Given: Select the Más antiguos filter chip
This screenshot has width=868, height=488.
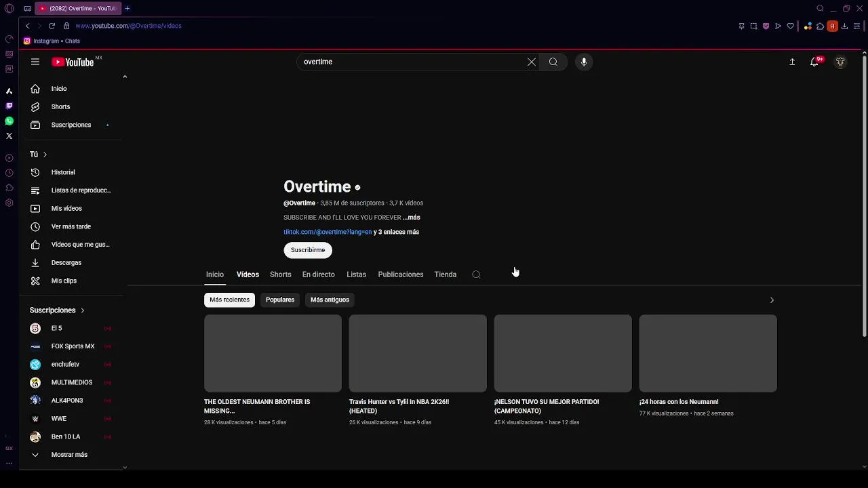Looking at the screenshot, I should pos(330,300).
